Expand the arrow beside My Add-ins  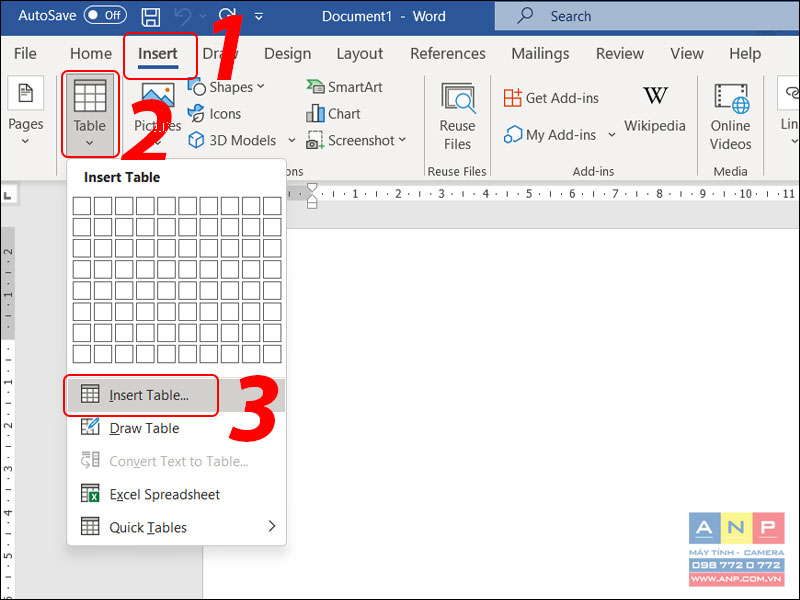click(x=611, y=135)
